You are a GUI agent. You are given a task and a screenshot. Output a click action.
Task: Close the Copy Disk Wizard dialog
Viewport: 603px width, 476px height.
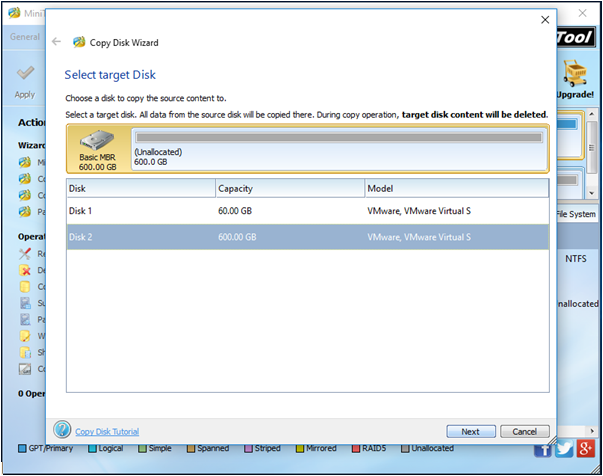point(545,20)
